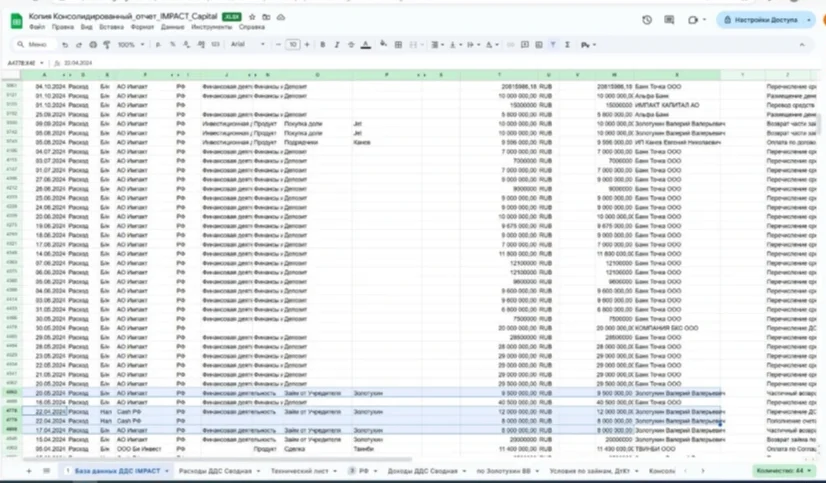Switch to Доходы ДДС Сводная tab
Image resolution: width=826 pixels, height=483 pixels.
coord(427,471)
